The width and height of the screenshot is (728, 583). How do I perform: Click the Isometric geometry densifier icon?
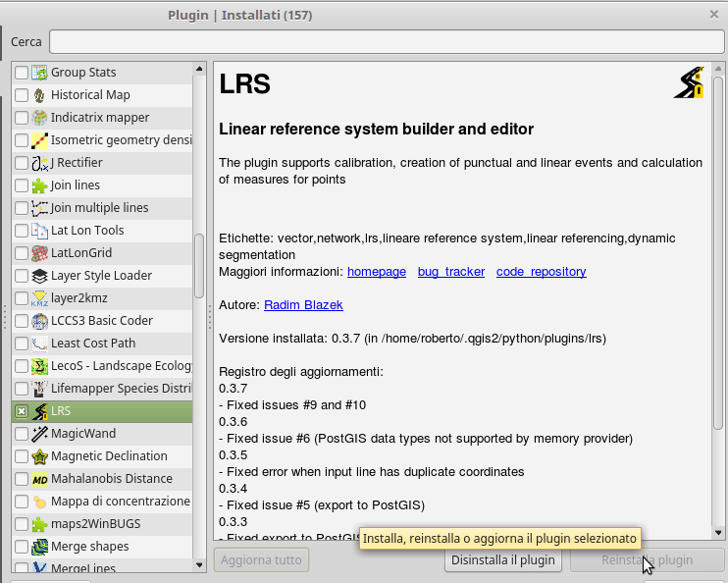39,140
